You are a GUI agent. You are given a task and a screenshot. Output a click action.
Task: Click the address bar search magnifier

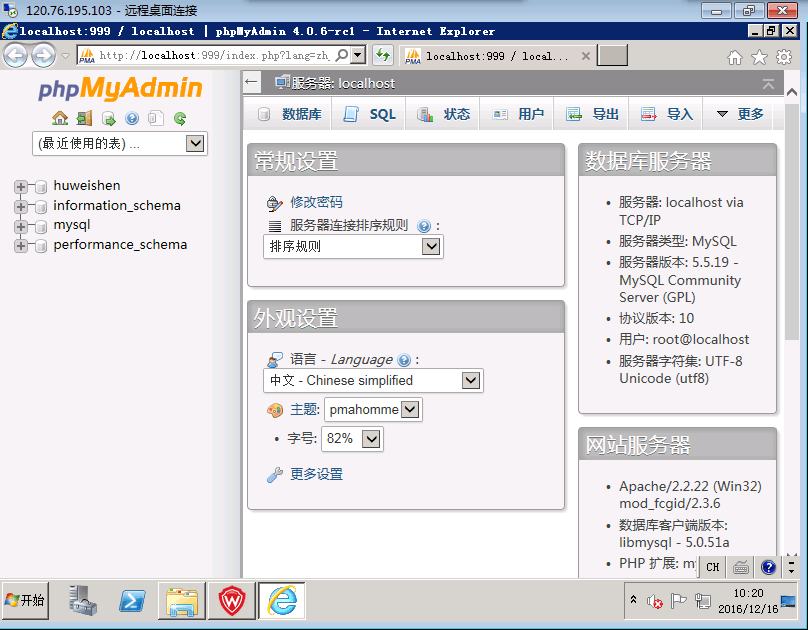pyautogui.click(x=341, y=55)
